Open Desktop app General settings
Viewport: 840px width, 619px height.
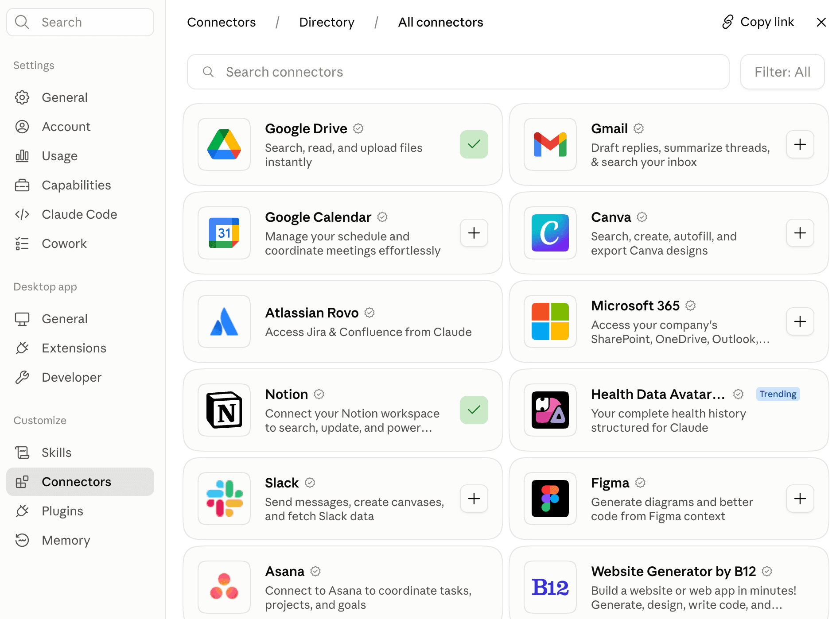pos(80,319)
